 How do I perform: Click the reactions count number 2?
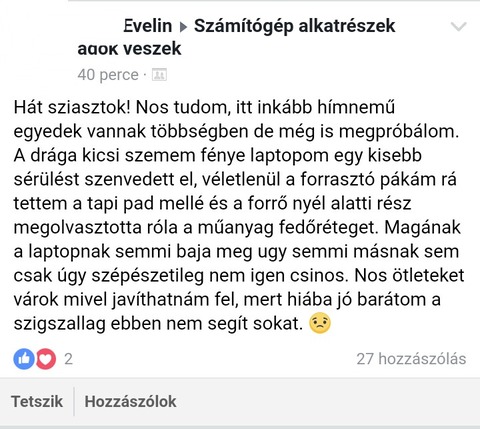point(68,359)
